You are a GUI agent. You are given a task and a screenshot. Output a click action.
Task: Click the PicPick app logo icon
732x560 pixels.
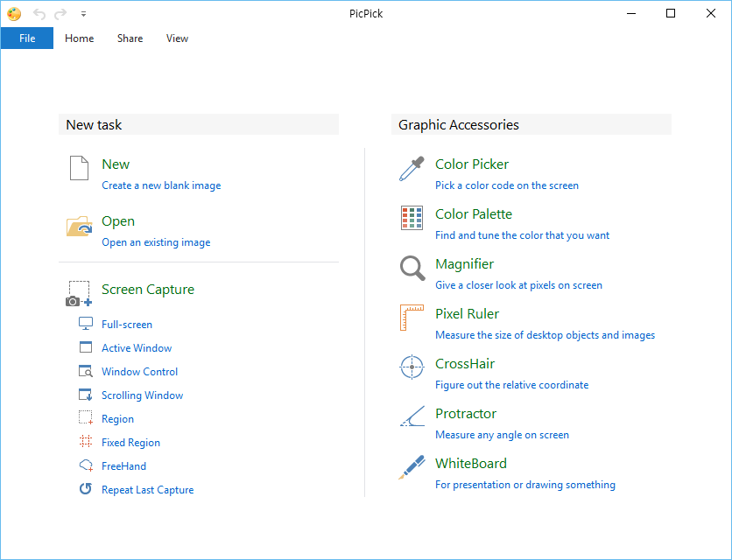(x=14, y=14)
